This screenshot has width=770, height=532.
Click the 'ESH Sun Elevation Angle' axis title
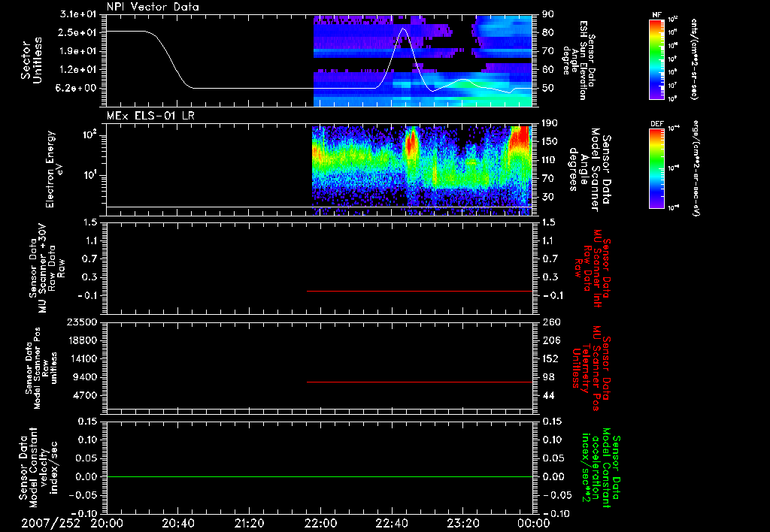click(578, 59)
